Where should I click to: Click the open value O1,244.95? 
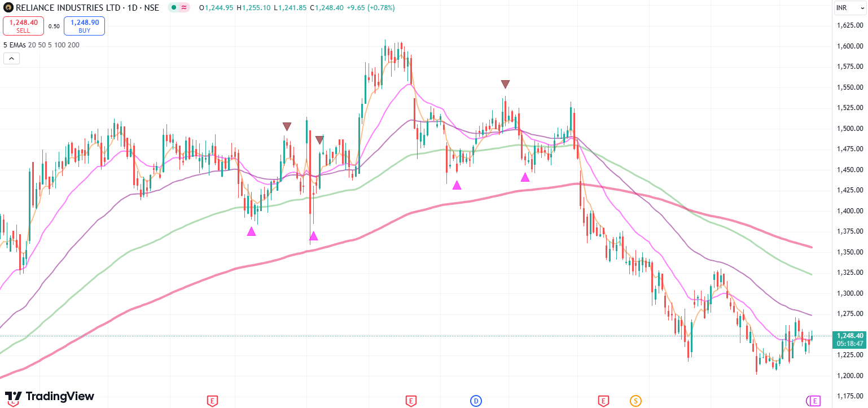(216, 8)
